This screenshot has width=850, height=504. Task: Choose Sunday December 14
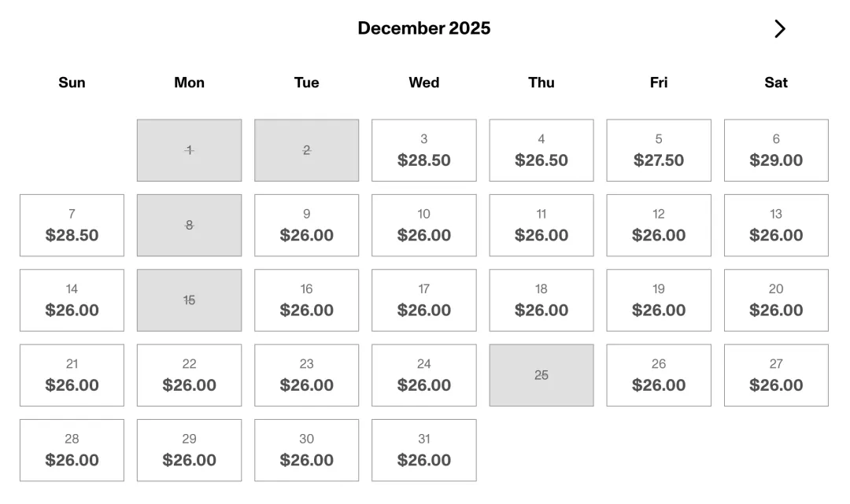[72, 300]
